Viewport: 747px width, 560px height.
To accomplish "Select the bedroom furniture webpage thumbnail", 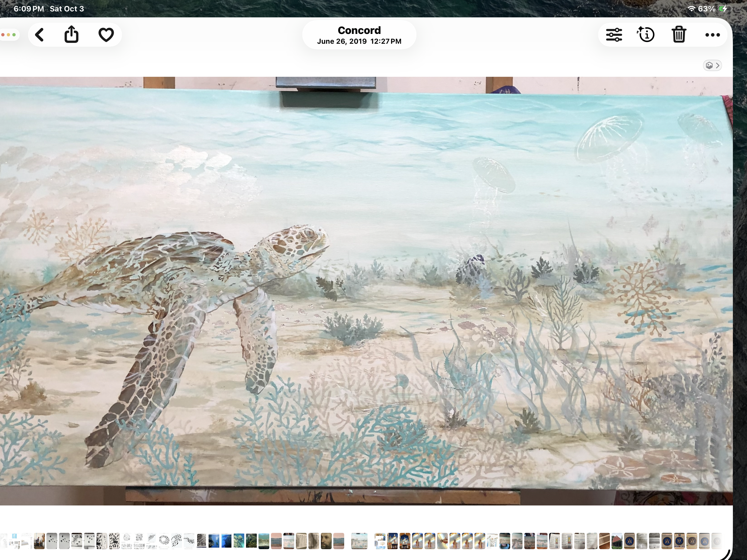I will click(x=27, y=541).
